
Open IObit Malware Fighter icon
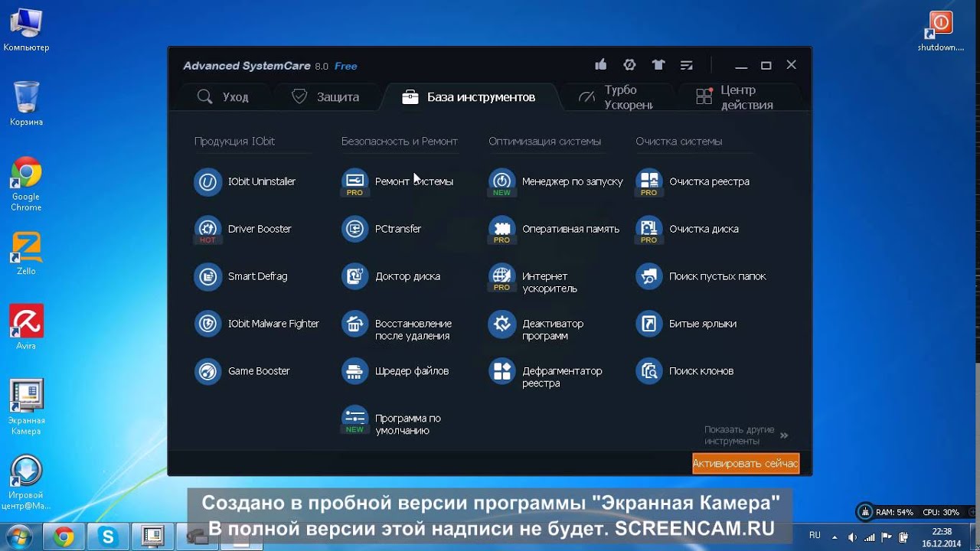pyautogui.click(x=207, y=324)
